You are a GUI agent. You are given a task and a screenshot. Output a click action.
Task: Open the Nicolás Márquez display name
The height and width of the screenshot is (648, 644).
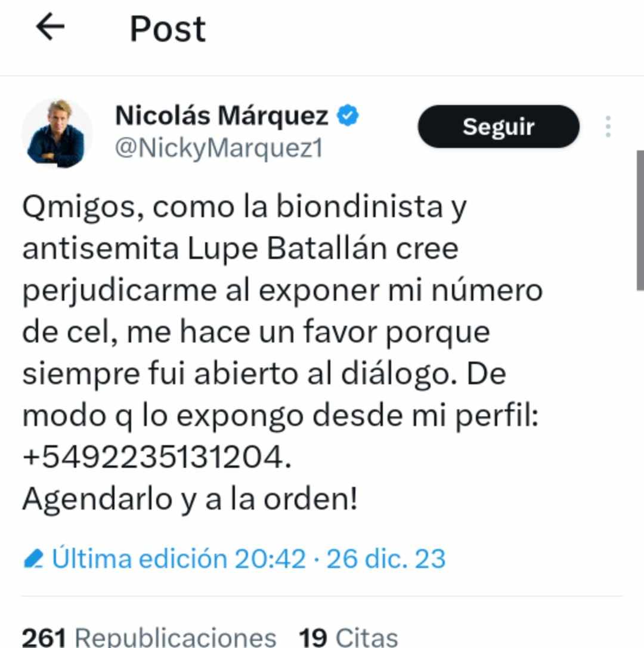pyautogui.click(x=222, y=115)
